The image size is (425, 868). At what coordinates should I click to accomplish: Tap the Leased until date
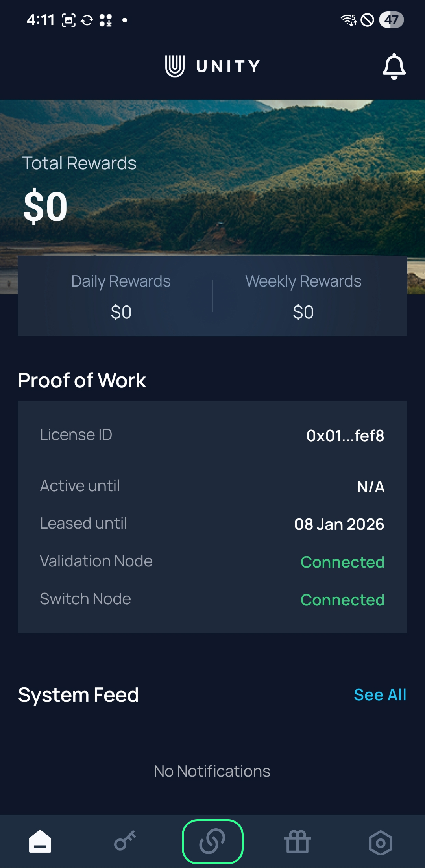339,524
